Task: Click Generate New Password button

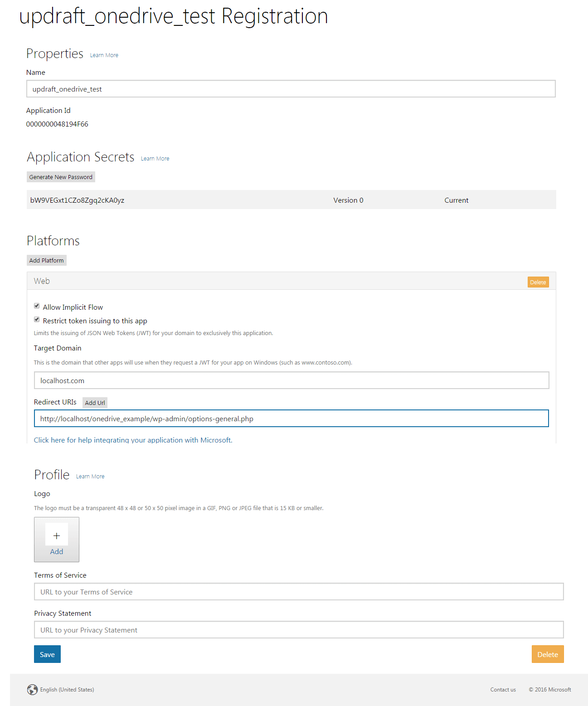Action: pyautogui.click(x=61, y=177)
